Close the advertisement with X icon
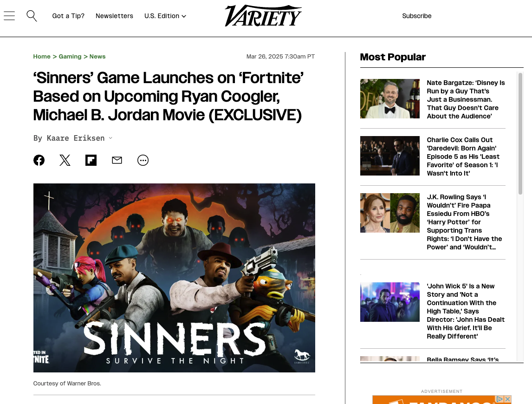The height and width of the screenshot is (404, 532). [x=507, y=399]
